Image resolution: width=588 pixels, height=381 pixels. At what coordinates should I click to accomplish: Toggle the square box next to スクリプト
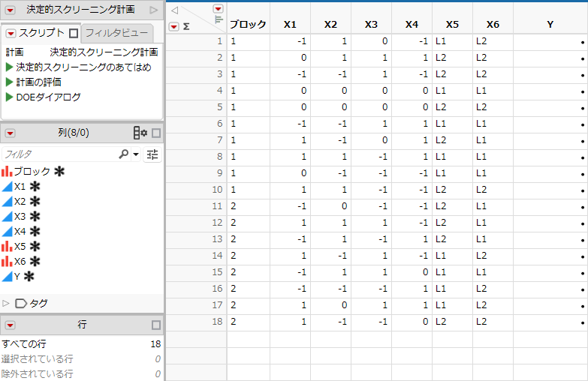(74, 34)
